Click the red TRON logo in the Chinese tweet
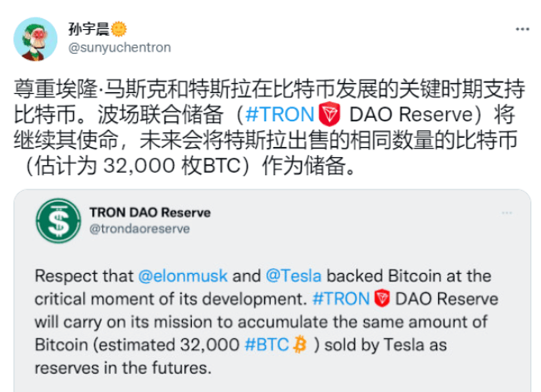Screen dimensions: 541x392 click(x=330, y=115)
